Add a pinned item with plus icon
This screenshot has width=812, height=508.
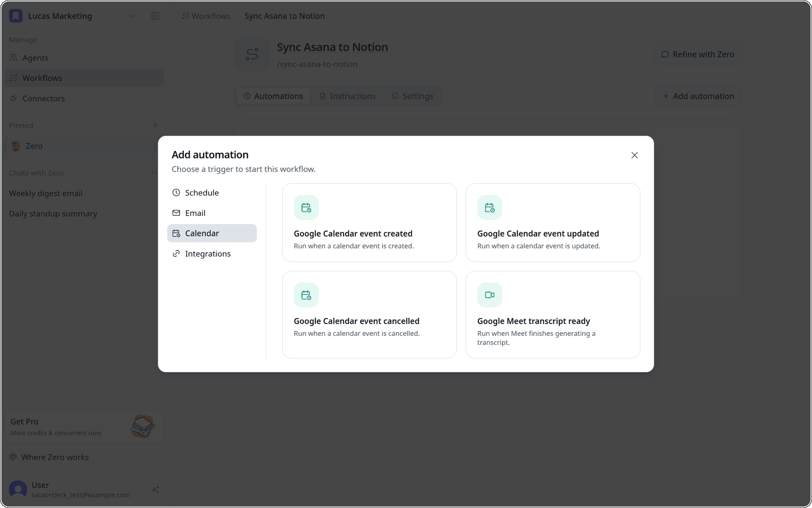[x=155, y=125]
